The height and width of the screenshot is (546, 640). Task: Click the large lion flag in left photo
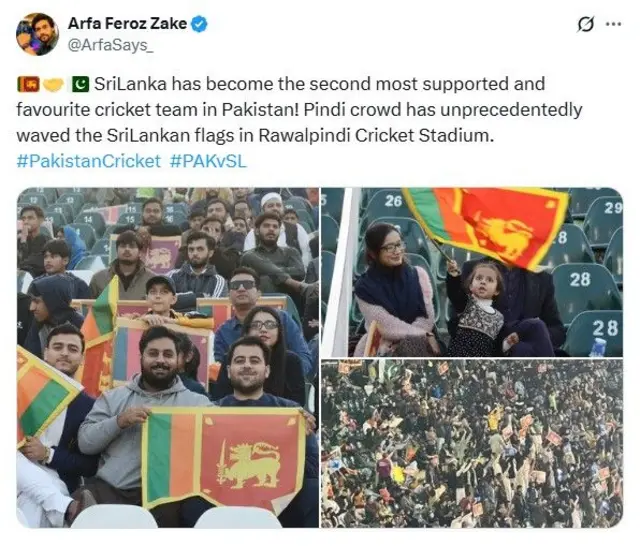[224, 459]
